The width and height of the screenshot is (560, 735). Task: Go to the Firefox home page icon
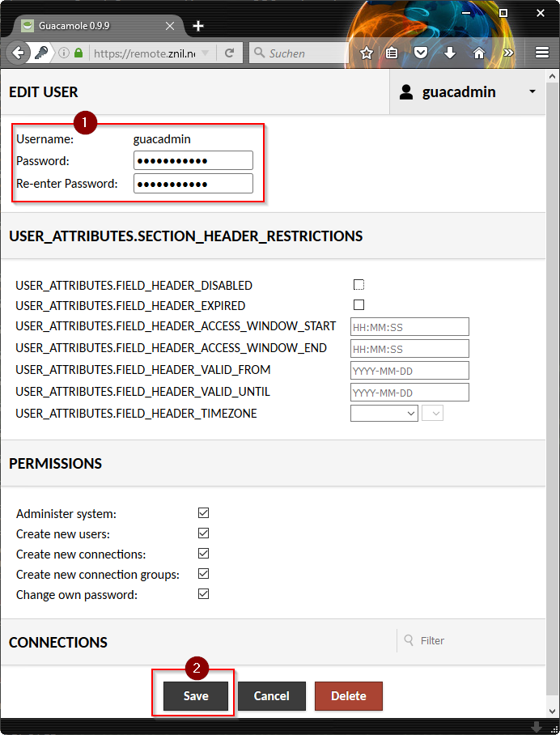coord(479,53)
